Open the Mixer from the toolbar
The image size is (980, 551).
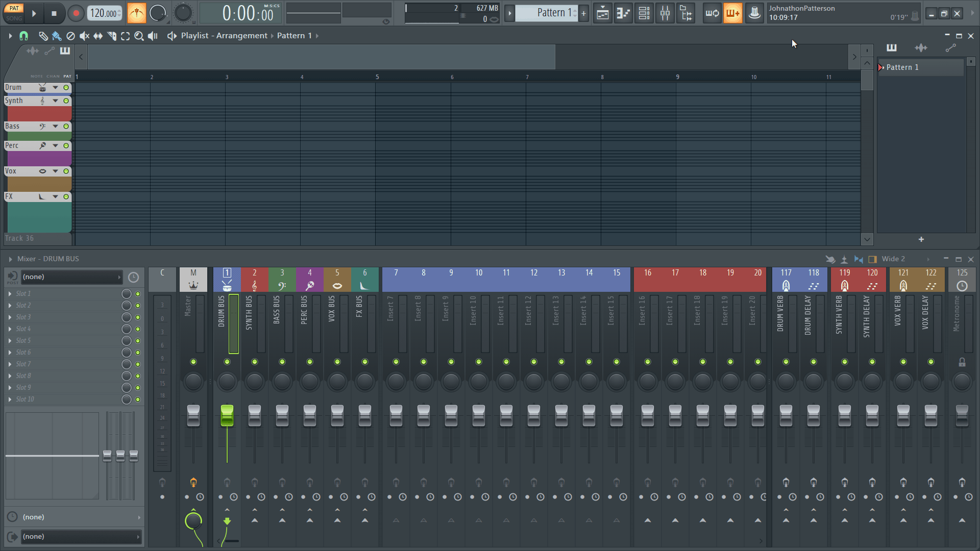665,13
